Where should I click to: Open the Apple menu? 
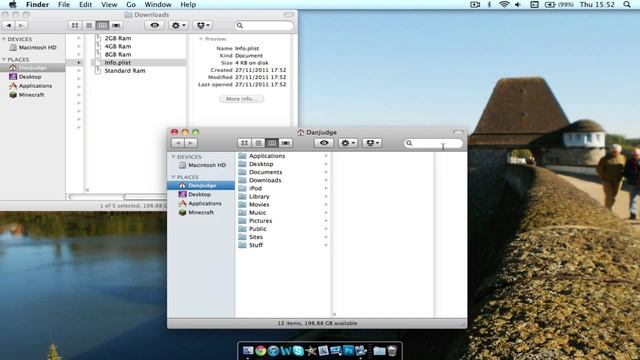pyautogui.click(x=13, y=4)
